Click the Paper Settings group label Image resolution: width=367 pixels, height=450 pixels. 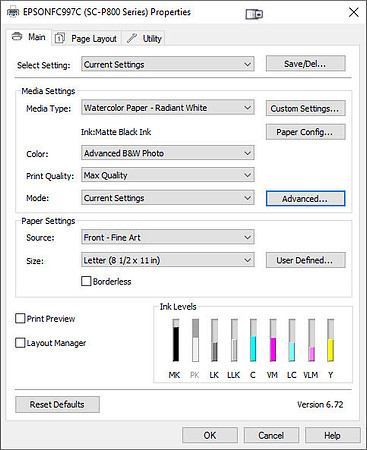pyautogui.click(x=48, y=221)
